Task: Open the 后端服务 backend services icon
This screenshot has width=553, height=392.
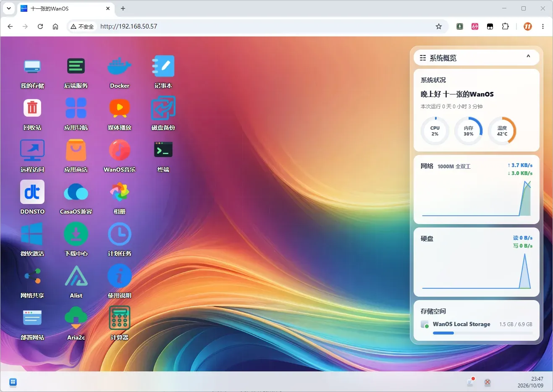Action: point(76,66)
